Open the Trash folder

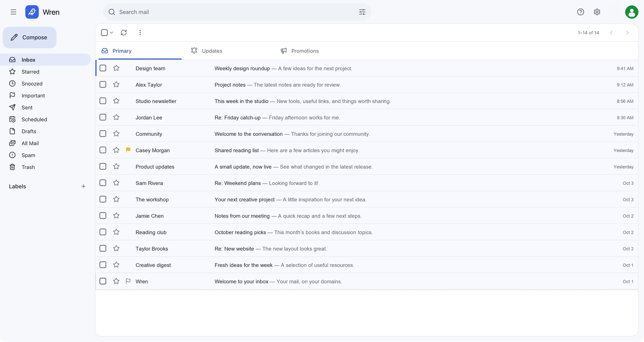pyautogui.click(x=45, y=167)
